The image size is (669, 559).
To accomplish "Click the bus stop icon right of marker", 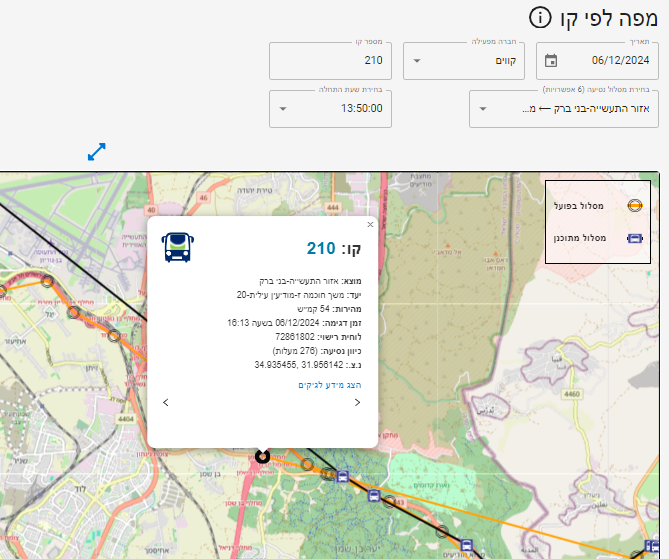I will click(x=343, y=476).
